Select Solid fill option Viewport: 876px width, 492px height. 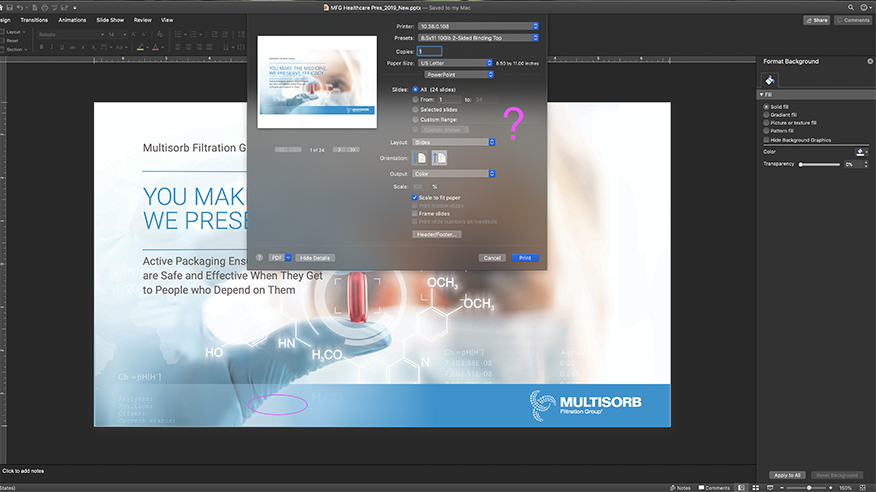click(x=766, y=107)
